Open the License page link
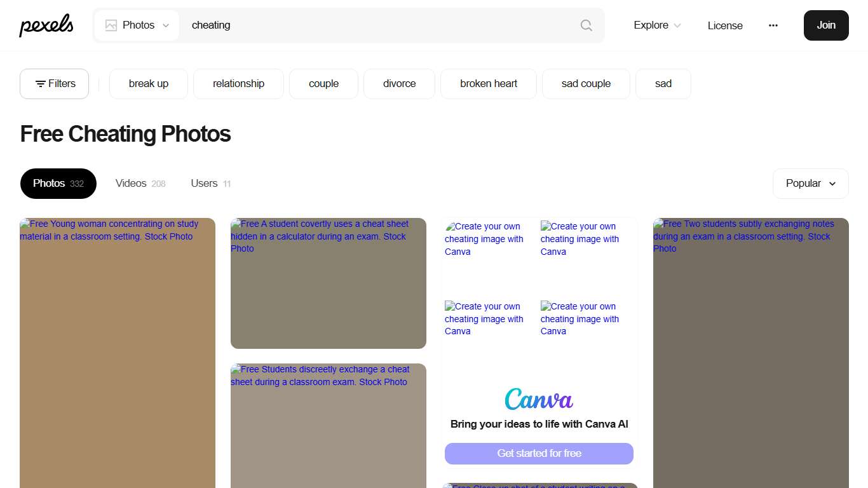Image resolution: width=868 pixels, height=488 pixels. point(725,25)
